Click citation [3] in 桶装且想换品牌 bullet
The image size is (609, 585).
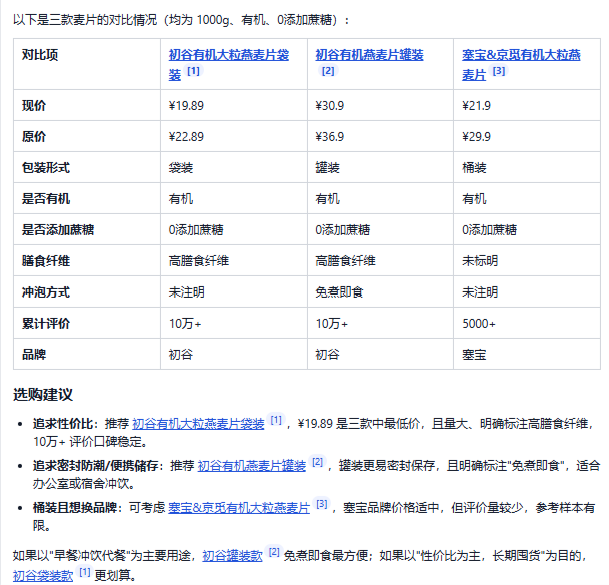322,504
